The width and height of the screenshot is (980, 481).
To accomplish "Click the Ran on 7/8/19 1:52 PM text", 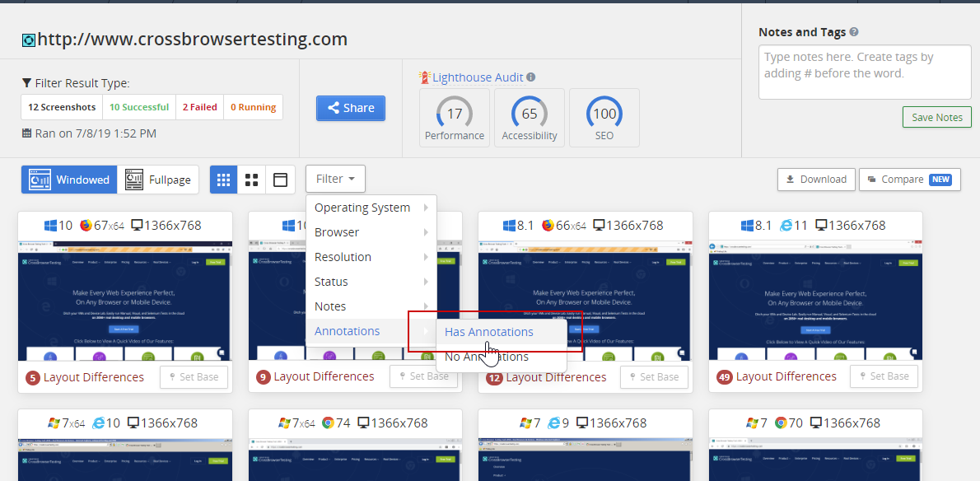I will (x=96, y=133).
